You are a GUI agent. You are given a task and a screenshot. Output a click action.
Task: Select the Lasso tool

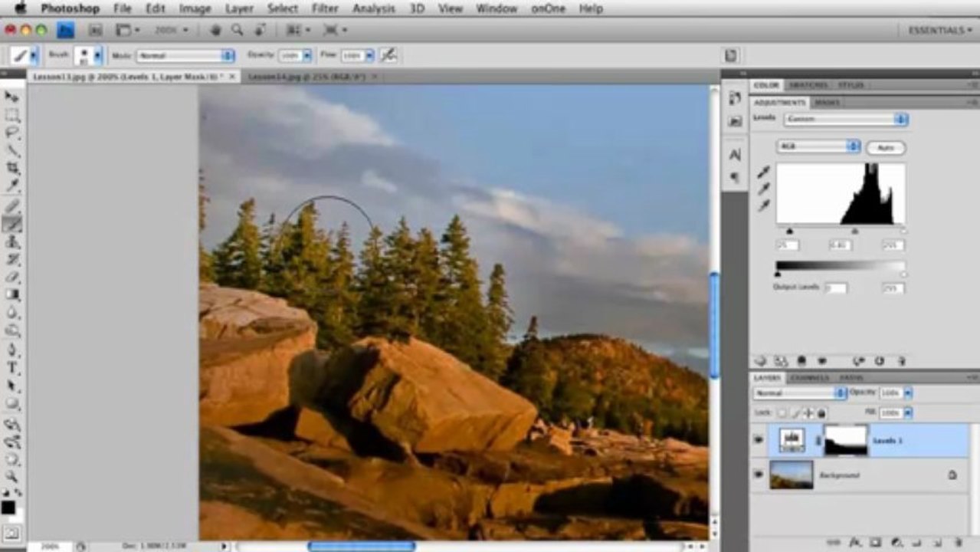11,133
